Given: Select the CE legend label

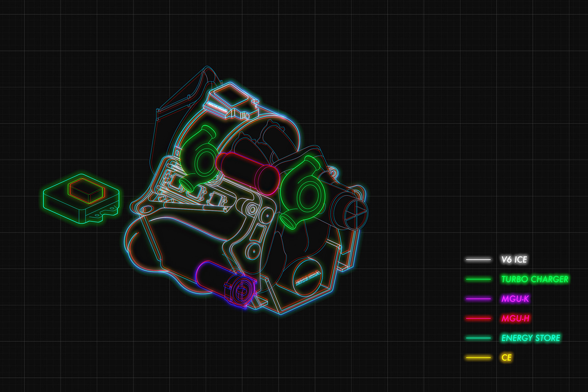Looking at the screenshot, I should pos(506,358).
